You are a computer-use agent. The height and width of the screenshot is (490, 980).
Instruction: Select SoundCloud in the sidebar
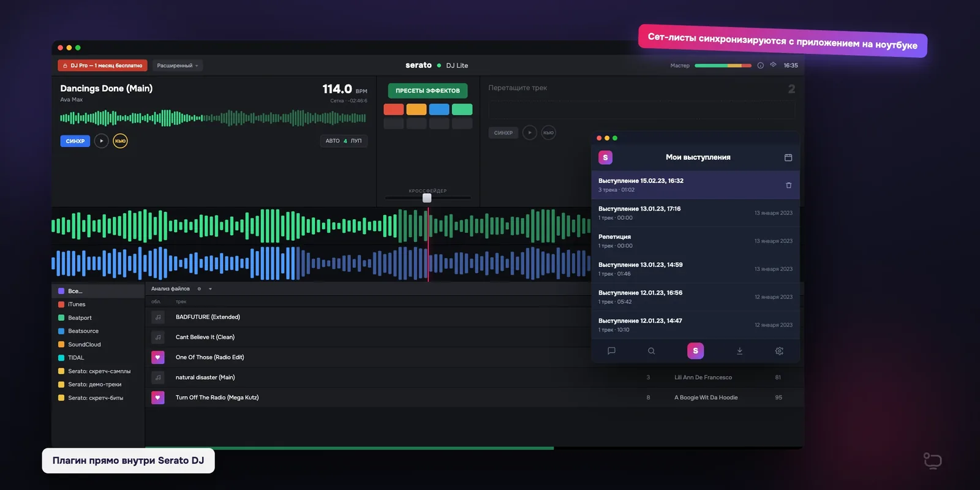click(98, 345)
